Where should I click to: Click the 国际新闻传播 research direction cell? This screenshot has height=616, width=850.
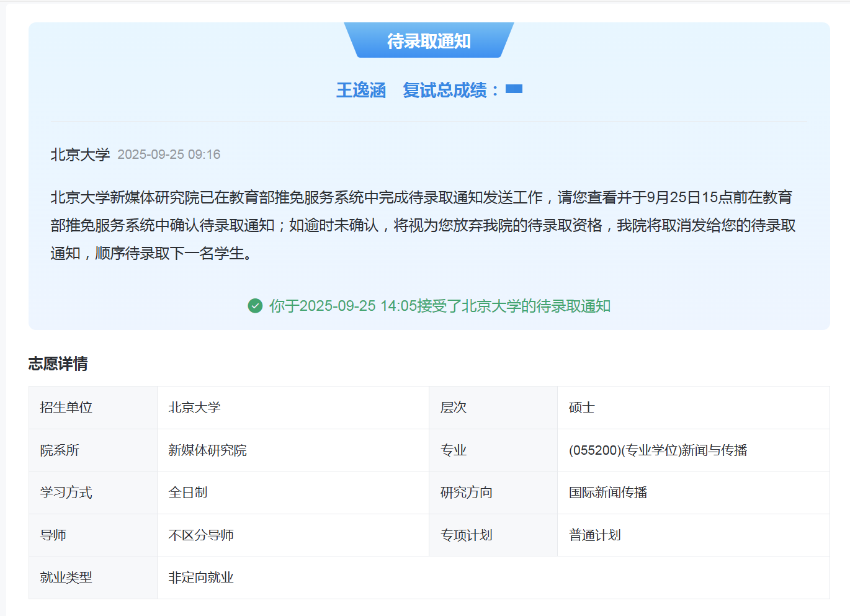608,493
